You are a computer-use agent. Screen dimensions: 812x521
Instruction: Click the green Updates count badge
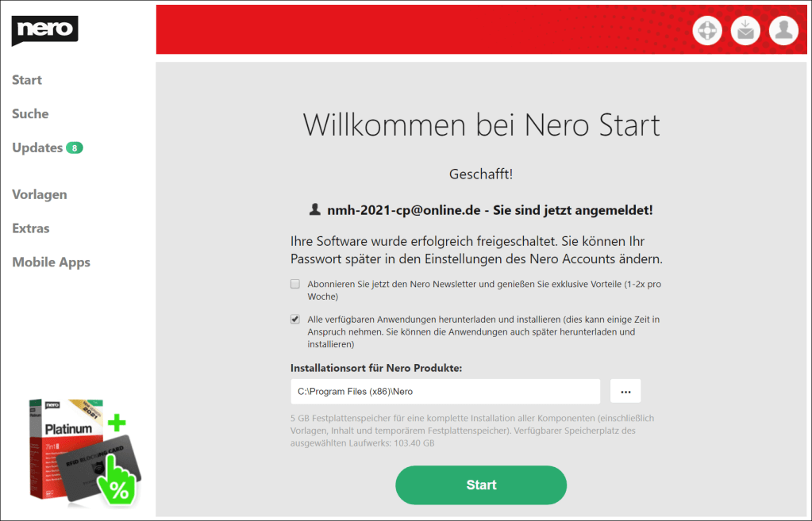pos(75,148)
